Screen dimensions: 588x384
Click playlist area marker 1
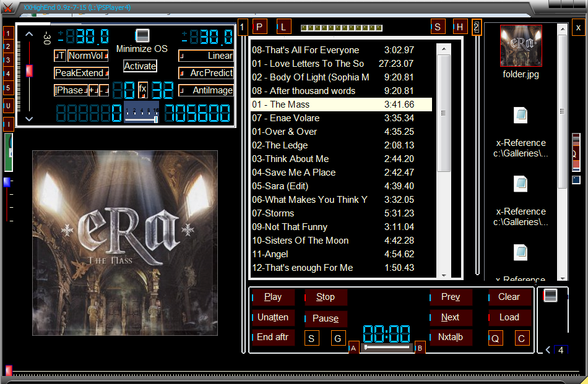[x=242, y=27]
